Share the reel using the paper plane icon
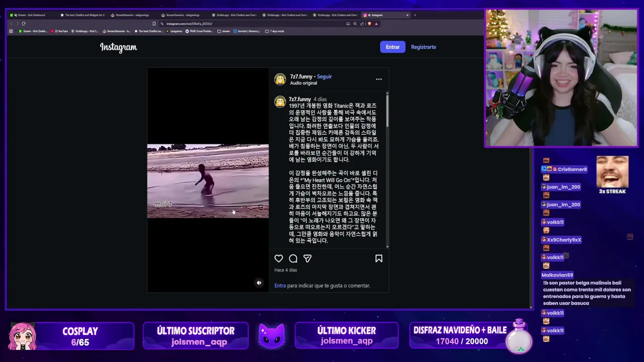The image size is (644, 362). pyautogui.click(x=307, y=258)
